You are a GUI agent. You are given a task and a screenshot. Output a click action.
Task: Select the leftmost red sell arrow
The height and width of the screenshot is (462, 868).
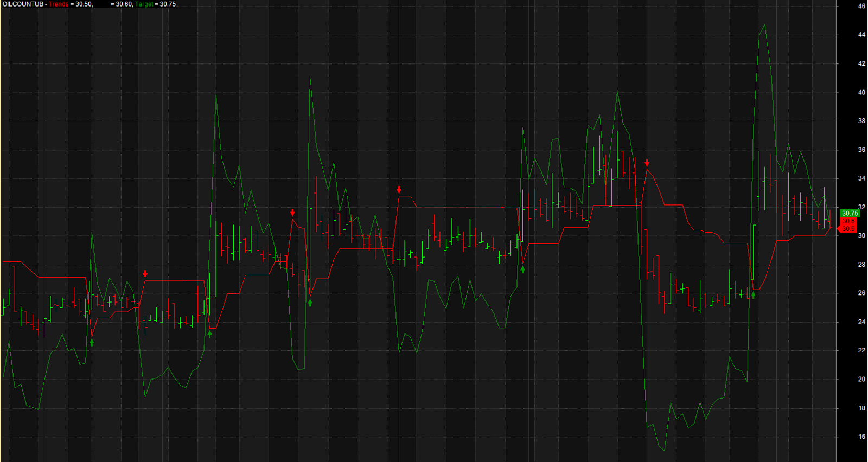pyautogui.click(x=145, y=274)
